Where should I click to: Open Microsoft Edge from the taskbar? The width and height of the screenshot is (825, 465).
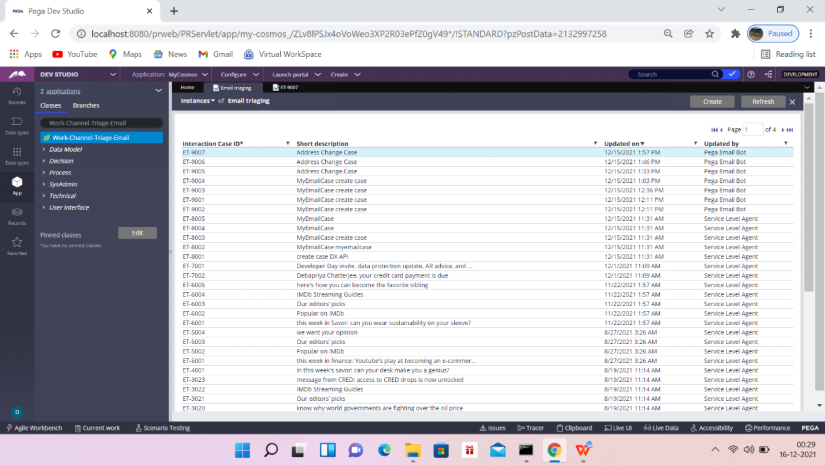click(385, 450)
